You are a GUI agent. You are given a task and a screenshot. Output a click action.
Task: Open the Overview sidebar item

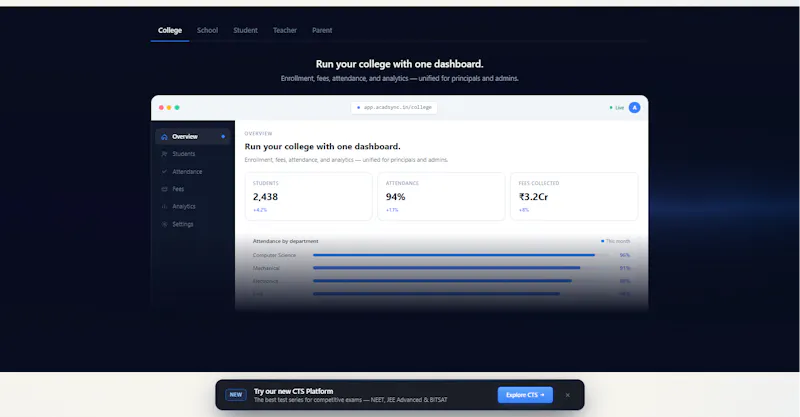[x=193, y=136]
